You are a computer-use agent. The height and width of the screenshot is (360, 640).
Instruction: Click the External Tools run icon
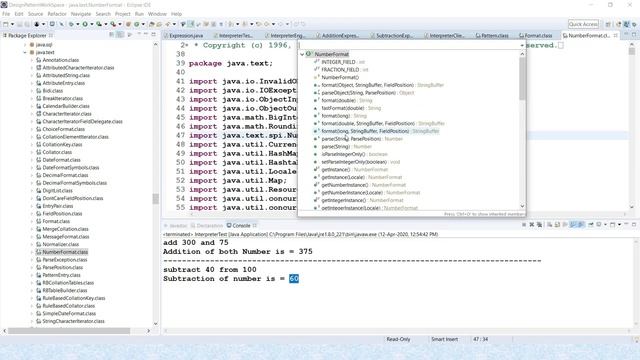point(113,24)
